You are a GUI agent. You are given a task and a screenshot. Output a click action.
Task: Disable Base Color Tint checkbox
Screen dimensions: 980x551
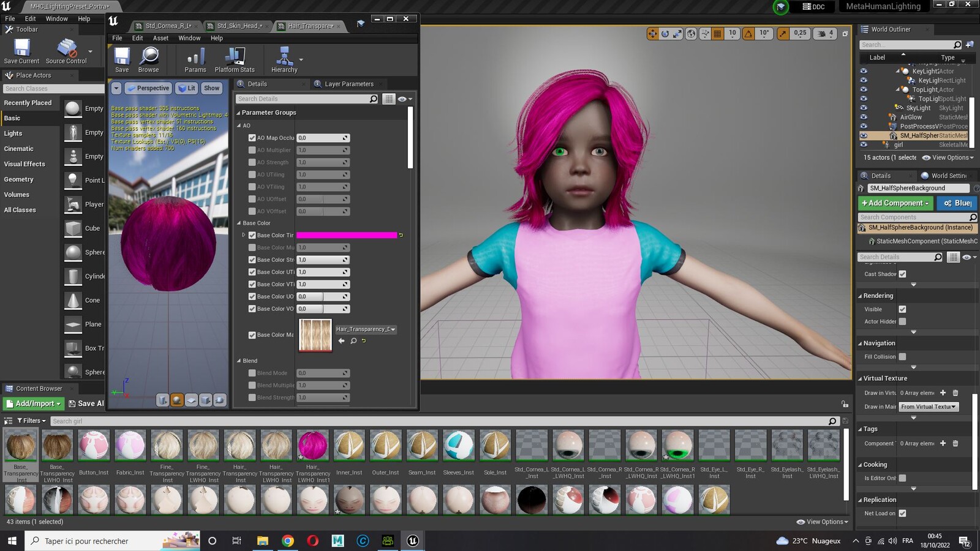tap(252, 235)
